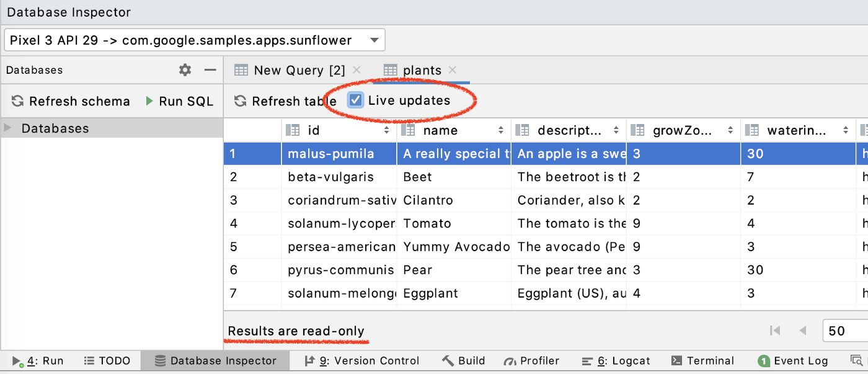
Task: Click the 'An apple is a swe' description cell
Action: tap(569, 154)
